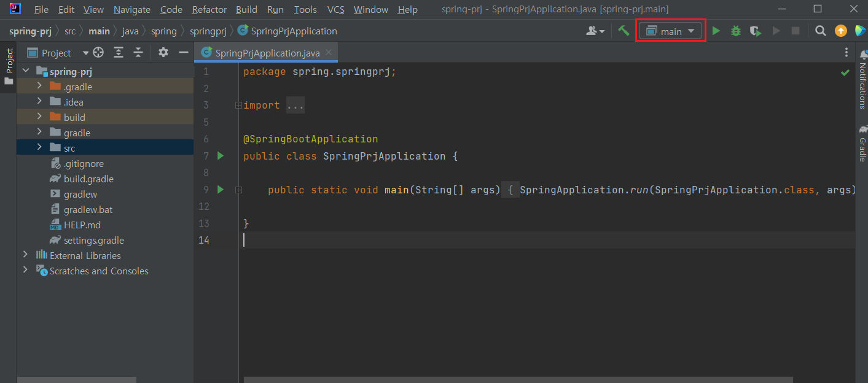Open the Edit menu

[x=66, y=10]
